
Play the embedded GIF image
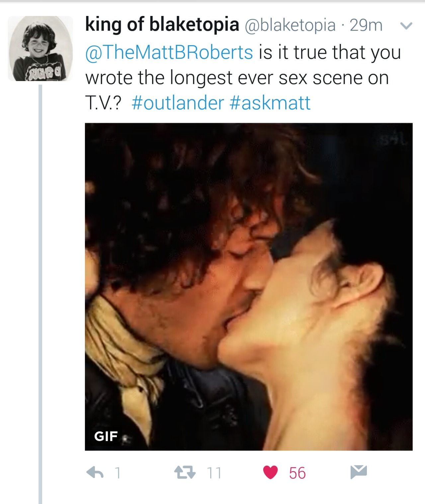(249, 287)
